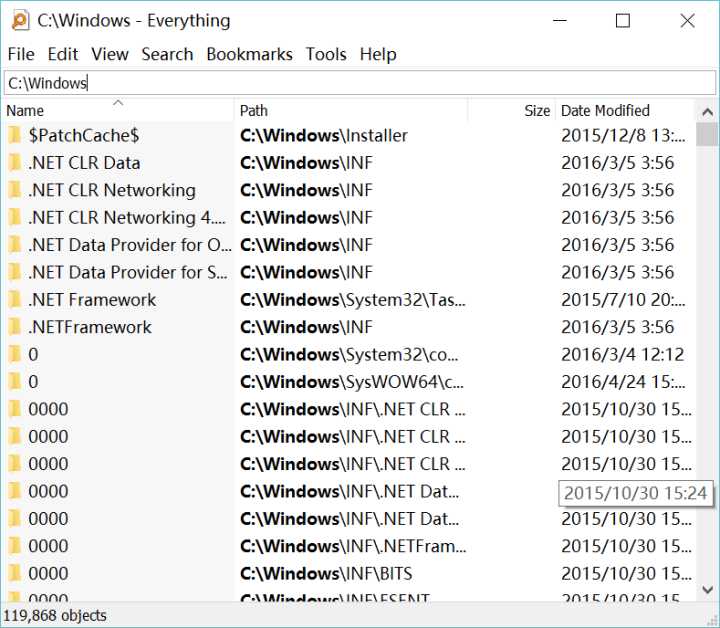The height and width of the screenshot is (628, 720).
Task: Click folder icon of .NET Data Provider for S...
Action: click(15, 272)
